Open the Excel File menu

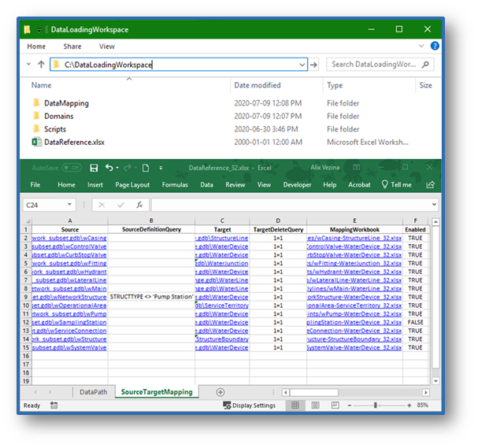click(x=35, y=185)
